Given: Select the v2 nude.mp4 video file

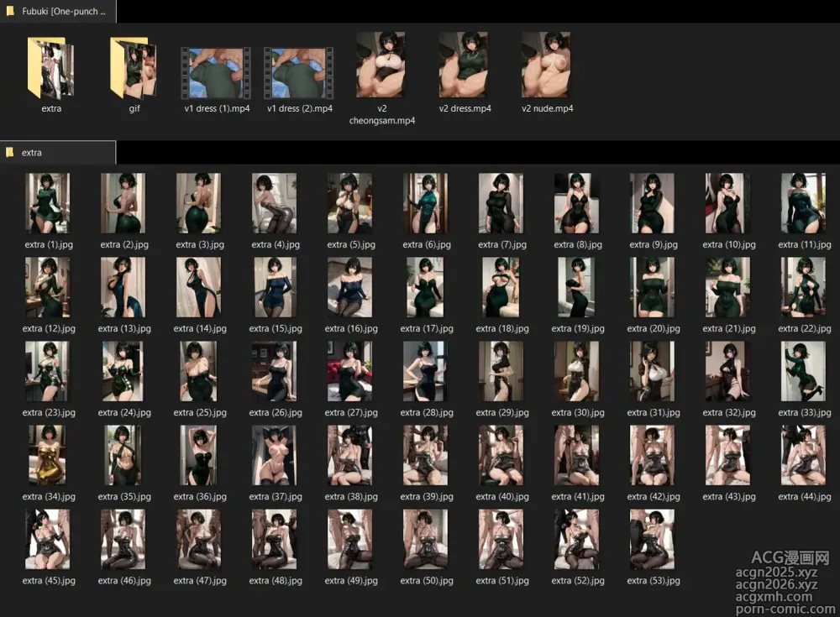Looking at the screenshot, I should (x=547, y=65).
